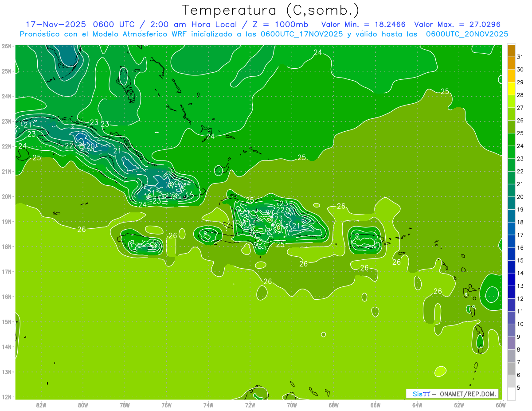The height and width of the screenshot is (411, 532).
Task: Click color scale label "17"
Action: (520, 235)
